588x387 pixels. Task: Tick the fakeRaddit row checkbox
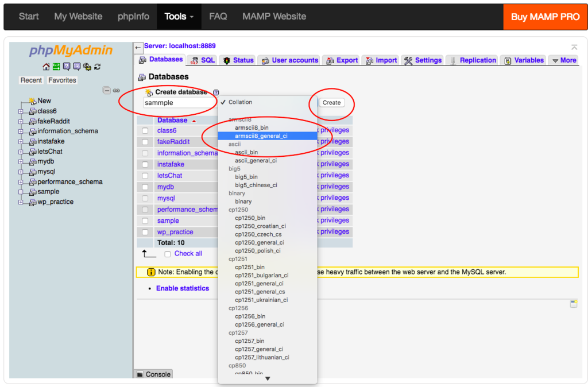point(145,142)
